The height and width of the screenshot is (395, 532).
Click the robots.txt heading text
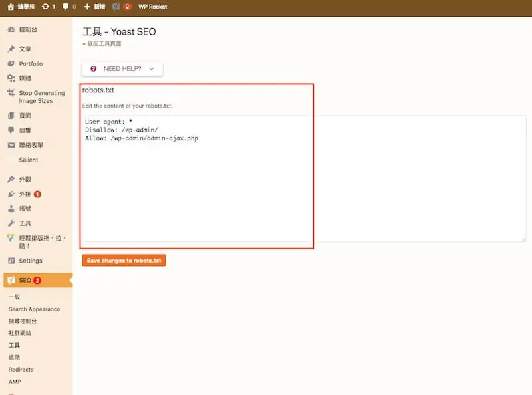coord(98,90)
